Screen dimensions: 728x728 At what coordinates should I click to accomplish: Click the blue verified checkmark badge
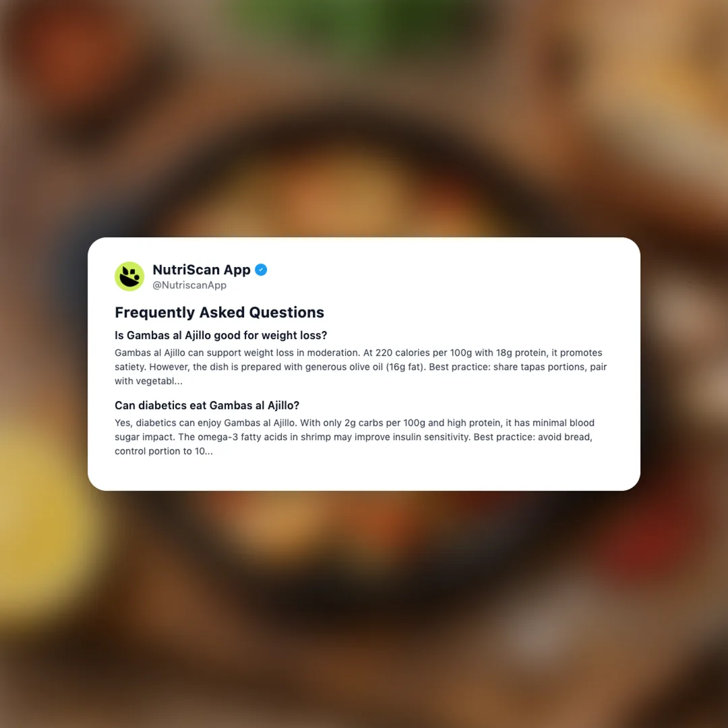tap(261, 270)
